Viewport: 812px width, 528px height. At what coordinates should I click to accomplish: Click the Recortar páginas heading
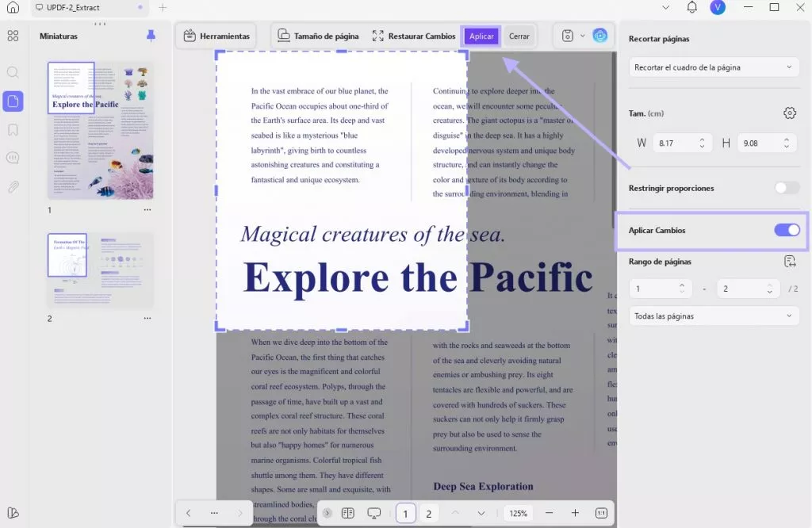pos(659,39)
